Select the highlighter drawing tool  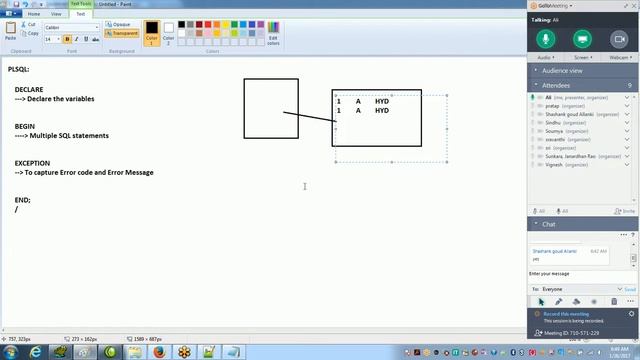point(576,302)
